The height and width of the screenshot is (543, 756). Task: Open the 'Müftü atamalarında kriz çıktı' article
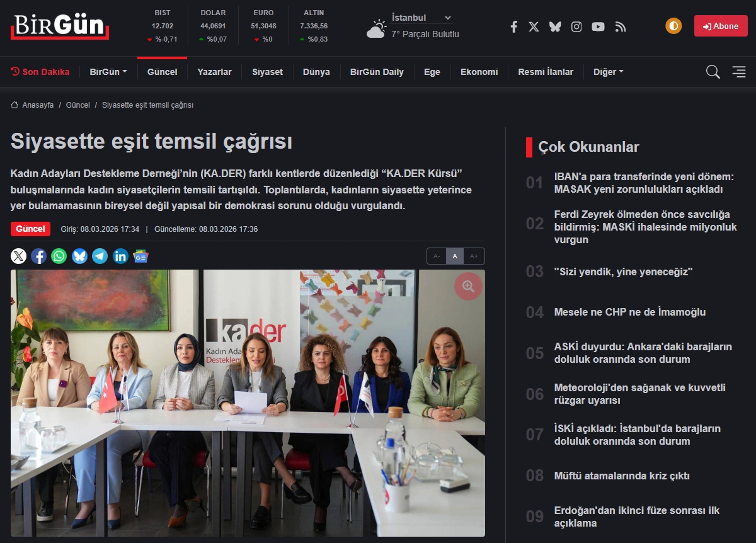[622, 476]
